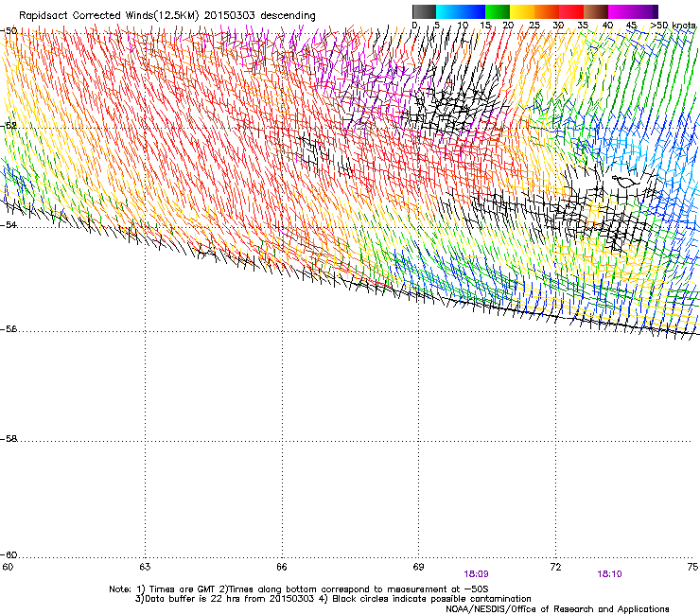Click the blue 10–15 knots legend swatch

point(473,11)
